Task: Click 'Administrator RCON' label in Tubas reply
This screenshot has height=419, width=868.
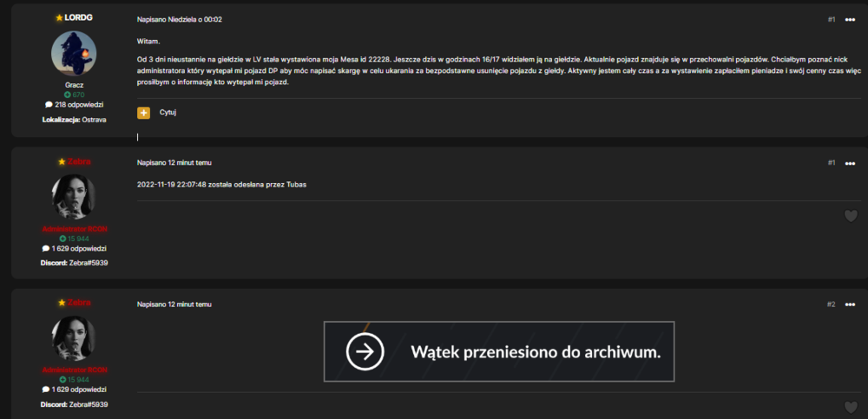Action: tap(74, 229)
